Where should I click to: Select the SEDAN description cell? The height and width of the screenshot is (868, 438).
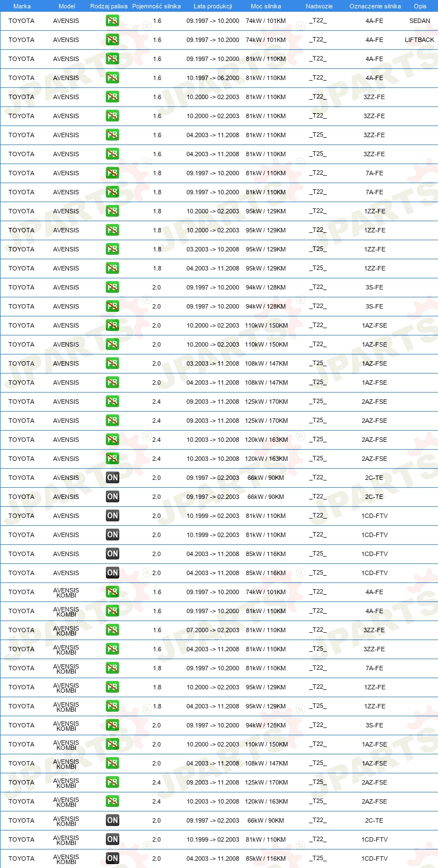[x=420, y=21]
